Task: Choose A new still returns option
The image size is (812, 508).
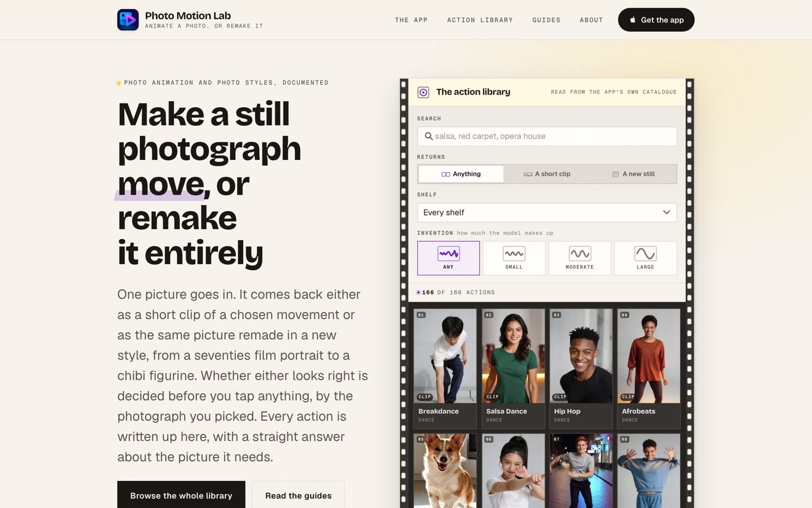Action: 633,174
